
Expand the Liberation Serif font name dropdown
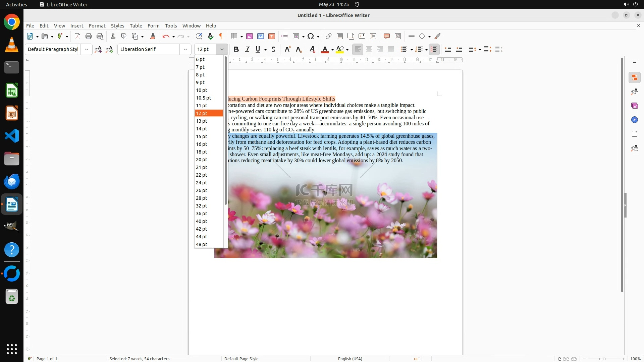[x=185, y=49]
